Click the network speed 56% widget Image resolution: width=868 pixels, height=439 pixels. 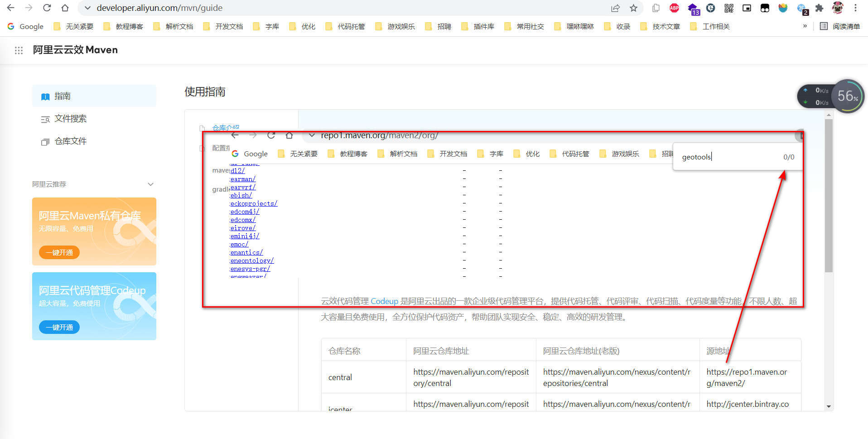tap(831, 96)
